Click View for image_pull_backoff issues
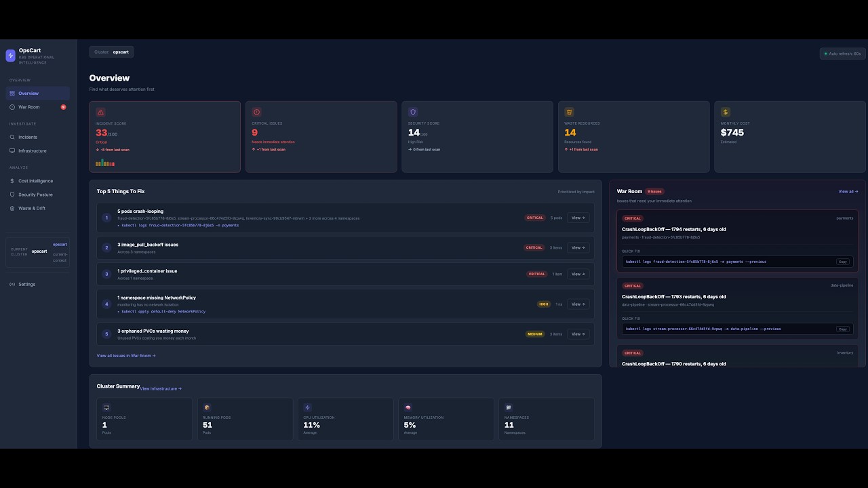 (578, 247)
